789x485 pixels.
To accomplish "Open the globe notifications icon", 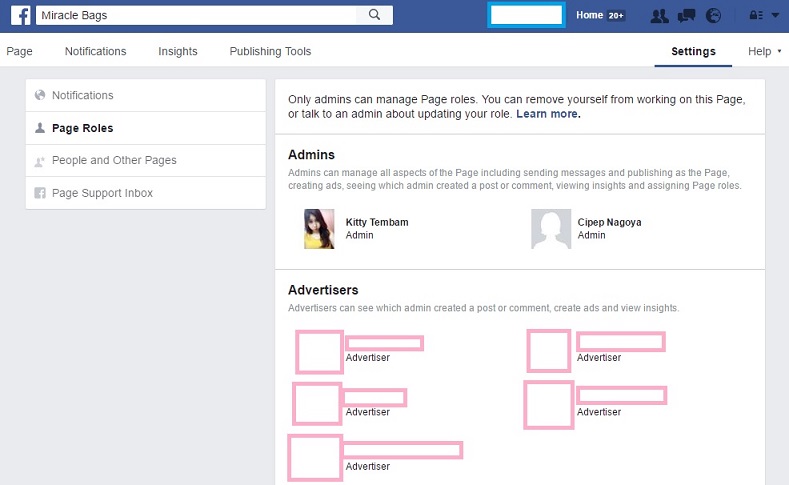I will [713, 16].
